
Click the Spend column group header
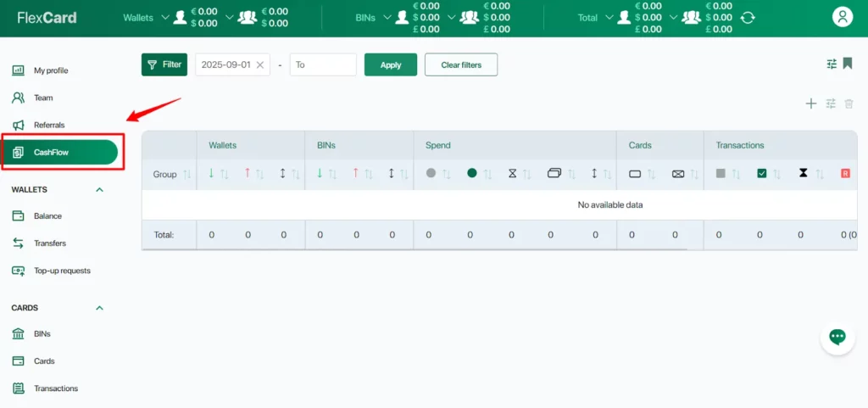[438, 146]
